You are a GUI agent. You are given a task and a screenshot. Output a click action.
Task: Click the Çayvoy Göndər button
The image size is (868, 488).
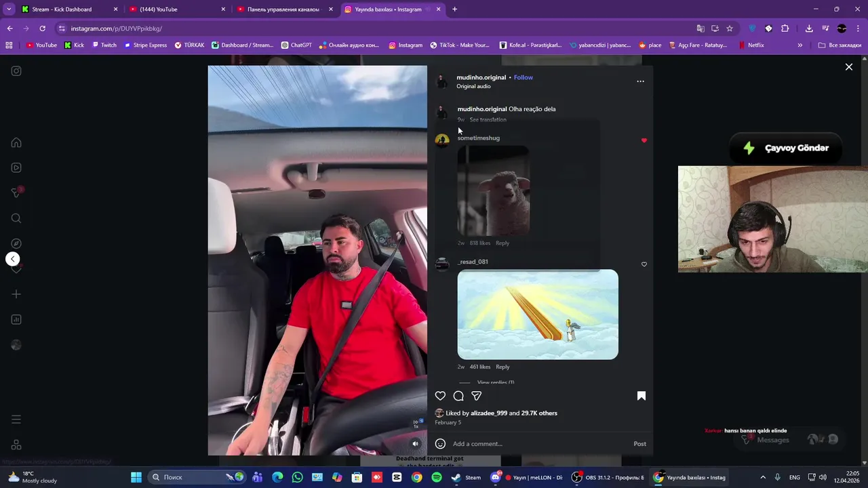(x=785, y=148)
